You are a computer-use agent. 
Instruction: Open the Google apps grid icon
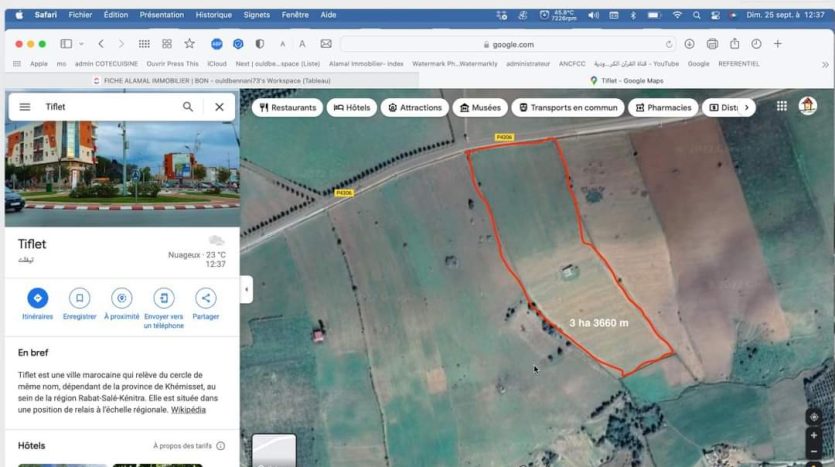point(781,106)
